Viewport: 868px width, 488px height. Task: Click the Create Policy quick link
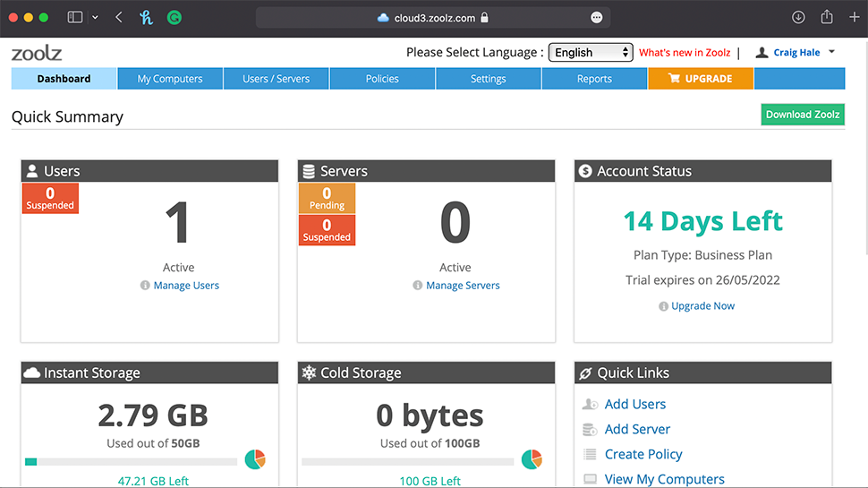click(x=643, y=454)
